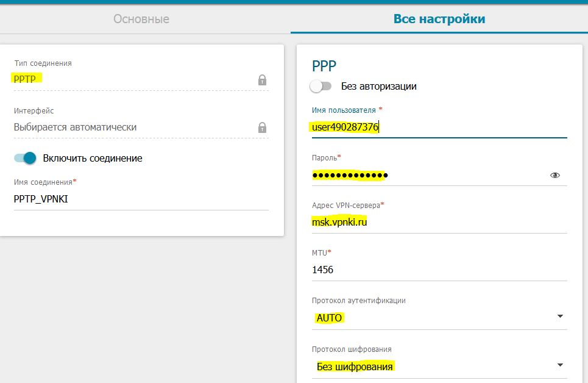Viewport: 588px width, 383px height.
Task: Click the MTU field with 1456
Action: [439, 270]
